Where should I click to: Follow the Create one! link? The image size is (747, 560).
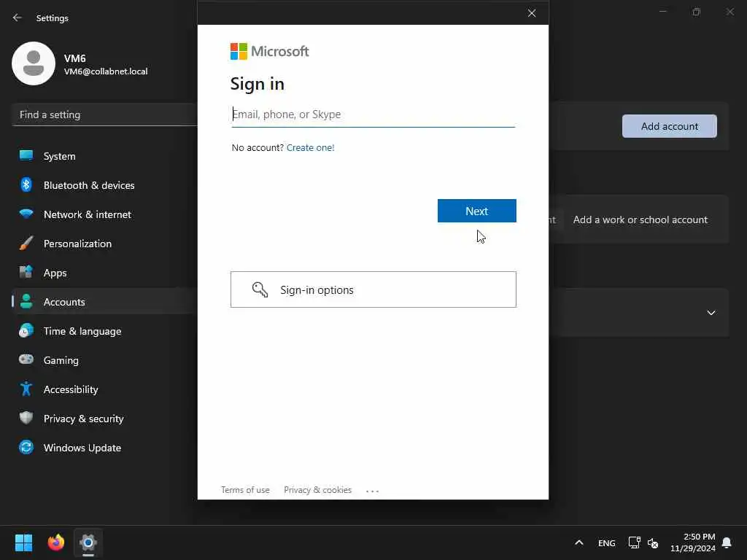310,147
